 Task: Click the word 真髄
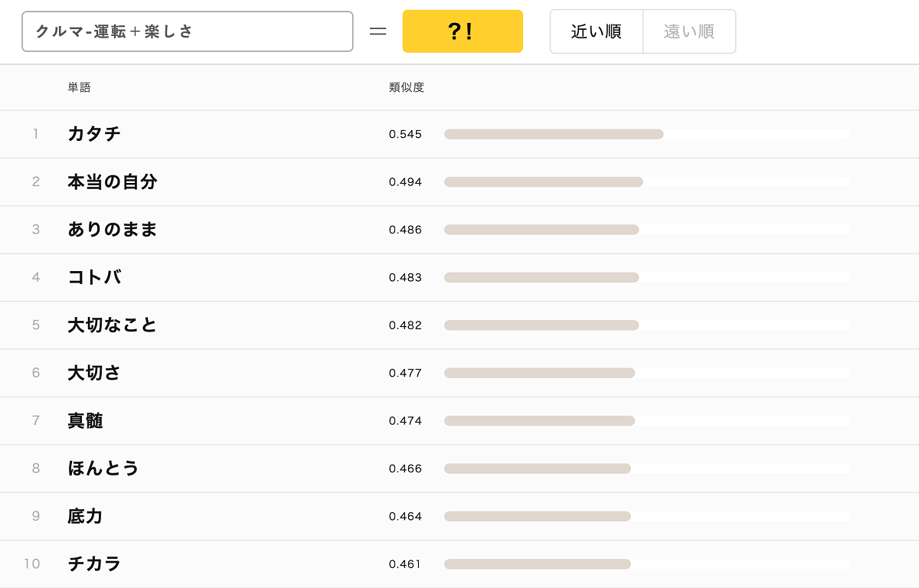[x=85, y=420]
